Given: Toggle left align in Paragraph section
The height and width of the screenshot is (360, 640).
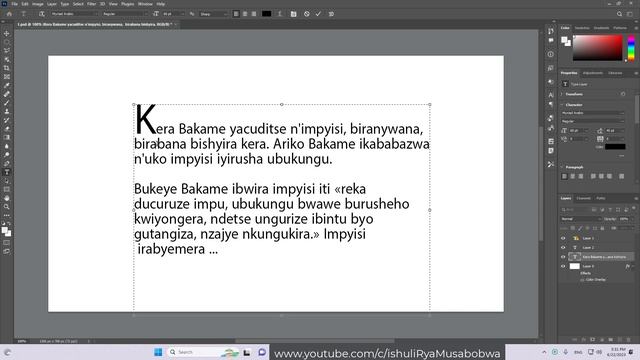Looking at the screenshot, I should (564, 176).
